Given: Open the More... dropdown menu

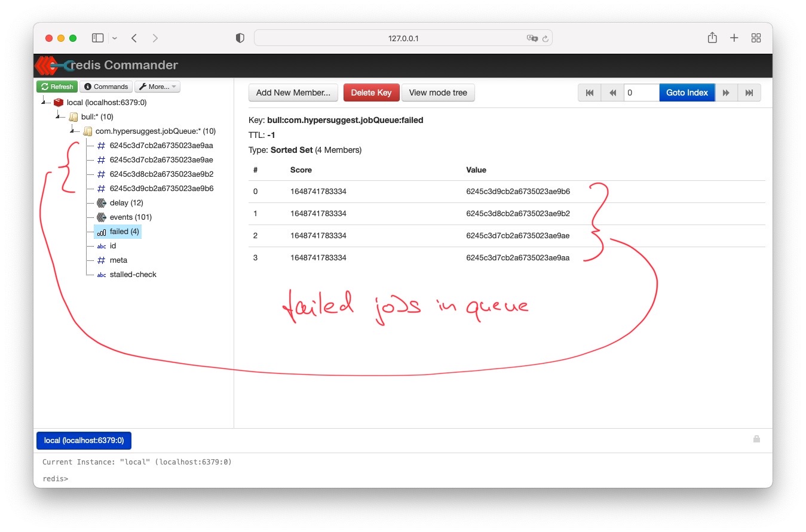Looking at the screenshot, I should [157, 87].
